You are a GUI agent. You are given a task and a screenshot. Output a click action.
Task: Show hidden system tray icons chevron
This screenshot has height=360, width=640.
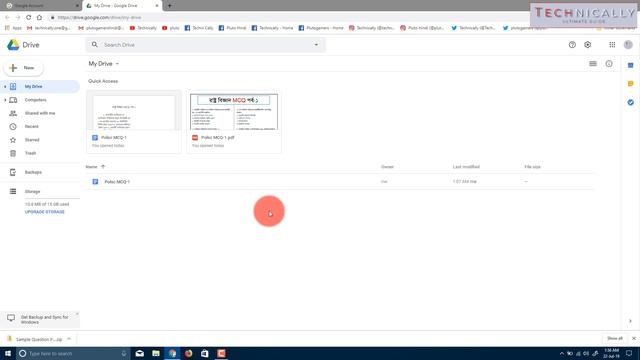[x=562, y=353]
